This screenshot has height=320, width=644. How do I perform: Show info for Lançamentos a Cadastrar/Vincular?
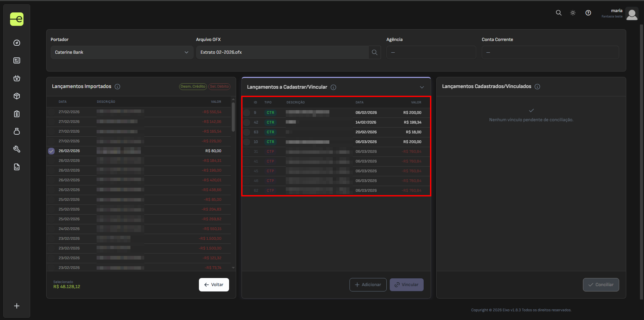click(333, 87)
